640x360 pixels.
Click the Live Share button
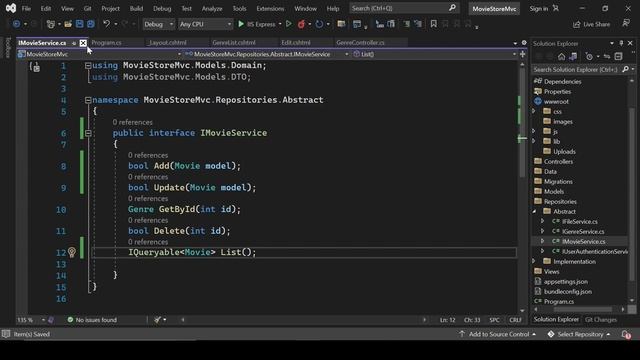point(592,24)
